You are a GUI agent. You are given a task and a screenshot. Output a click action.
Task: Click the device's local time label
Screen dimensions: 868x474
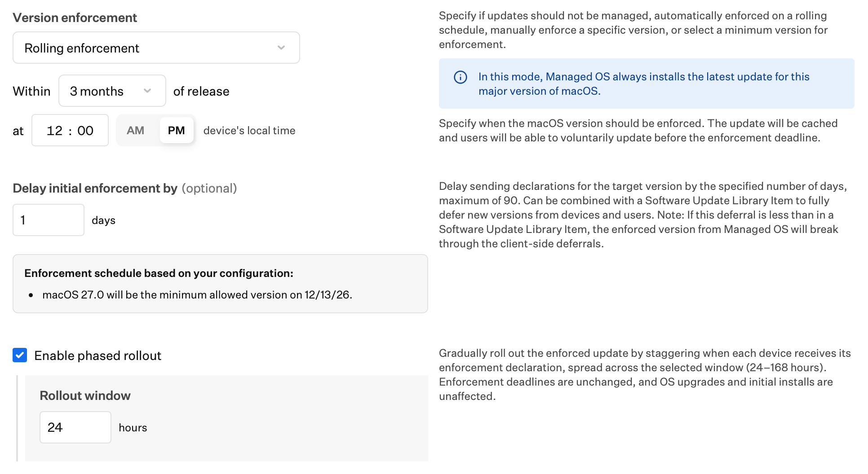pyautogui.click(x=249, y=131)
